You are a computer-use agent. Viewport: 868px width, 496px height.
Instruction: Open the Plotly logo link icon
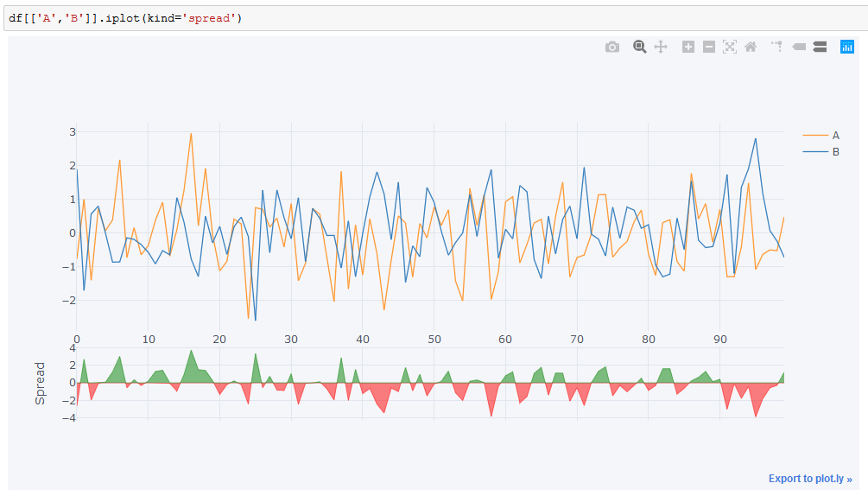tap(847, 47)
